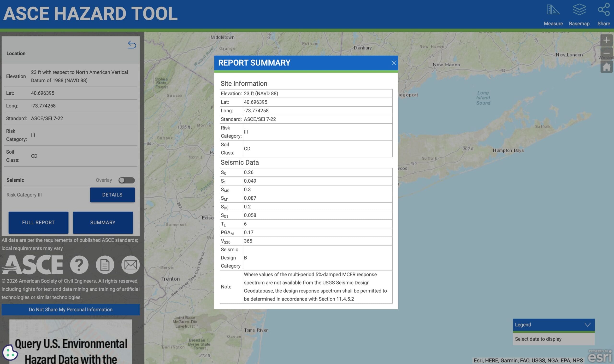This screenshot has width=614, height=364.
Task: Click the back arrow in the Location panel
Action: pos(132,44)
